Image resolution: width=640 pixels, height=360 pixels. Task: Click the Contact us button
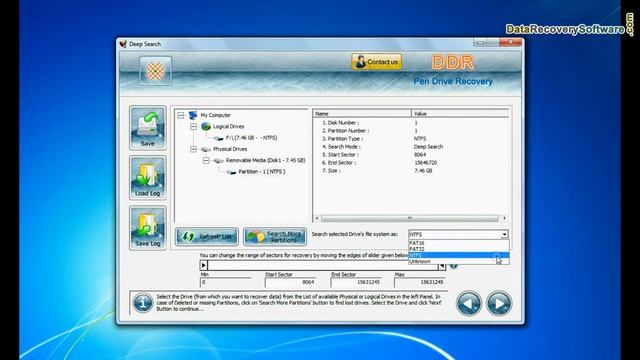tap(377, 62)
